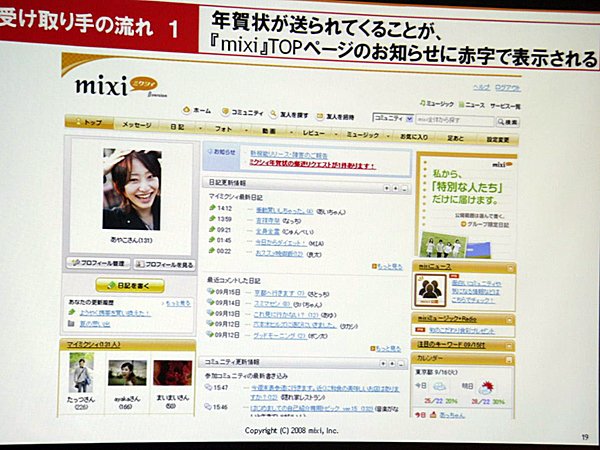Click the プロフィールを見る button
Image resolution: width=600 pixels, height=450 pixels.
[x=165, y=264]
